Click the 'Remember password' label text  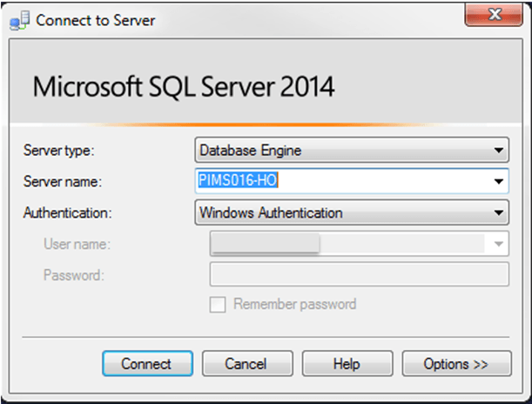[295, 304]
